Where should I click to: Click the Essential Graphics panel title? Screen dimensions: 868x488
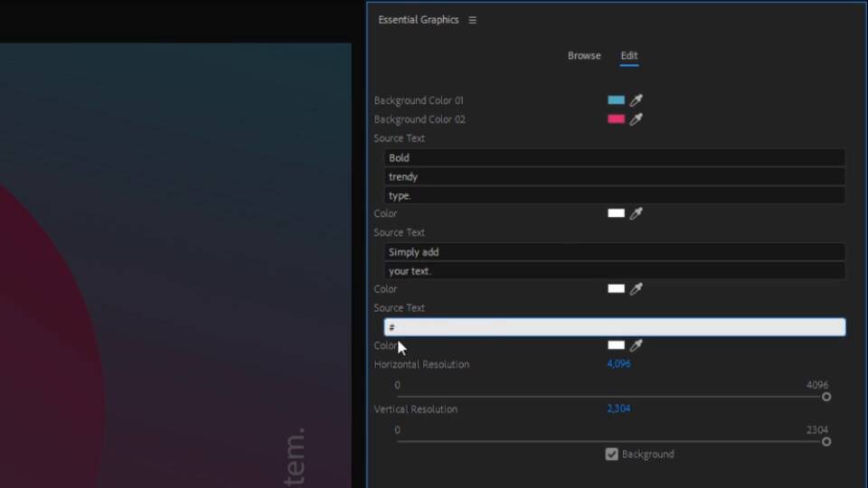pyautogui.click(x=419, y=20)
